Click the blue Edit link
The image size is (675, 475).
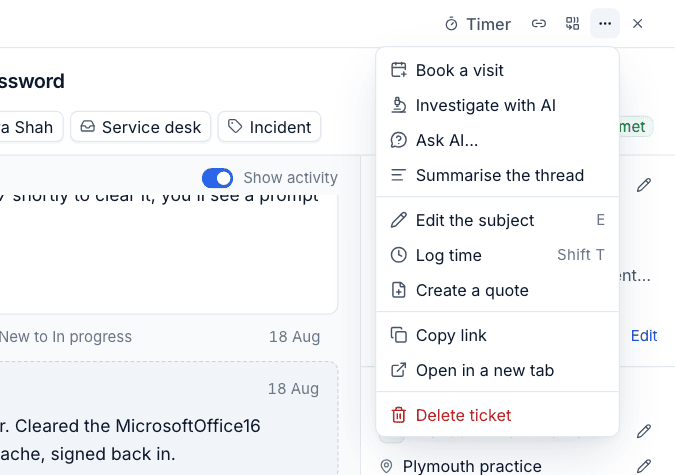click(644, 335)
